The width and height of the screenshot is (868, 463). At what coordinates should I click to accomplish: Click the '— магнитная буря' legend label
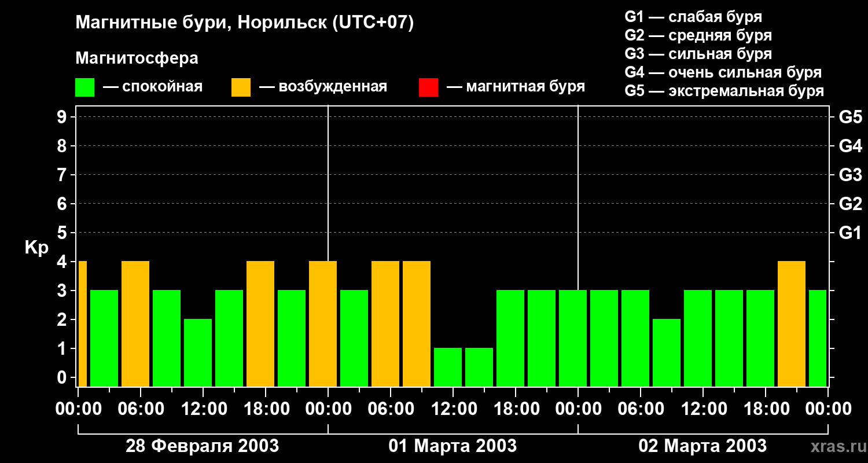tap(516, 87)
